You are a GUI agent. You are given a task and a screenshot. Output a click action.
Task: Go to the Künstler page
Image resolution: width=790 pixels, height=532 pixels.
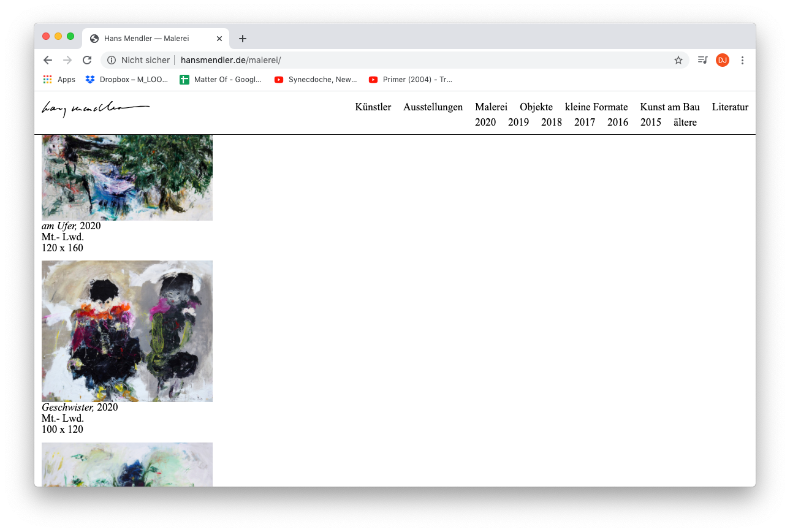373,107
